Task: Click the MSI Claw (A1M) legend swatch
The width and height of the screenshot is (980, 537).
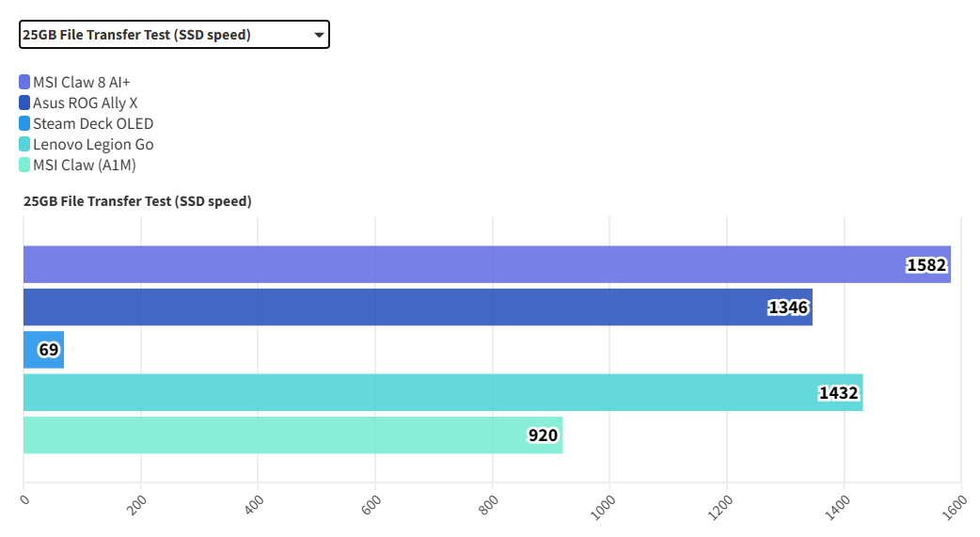Action: [x=24, y=166]
